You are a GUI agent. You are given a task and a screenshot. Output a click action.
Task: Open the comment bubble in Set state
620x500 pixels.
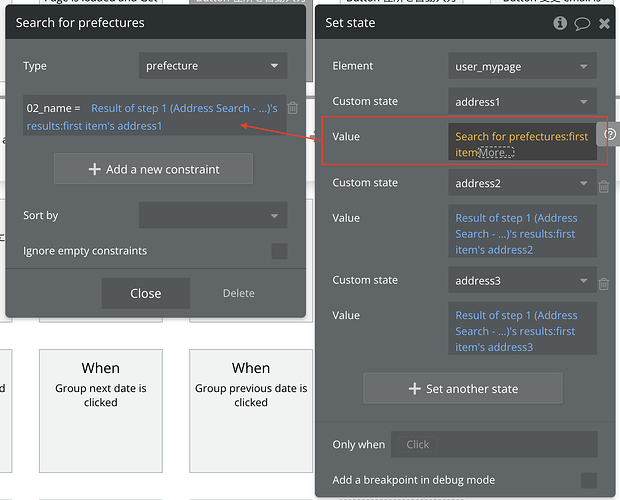point(582,23)
